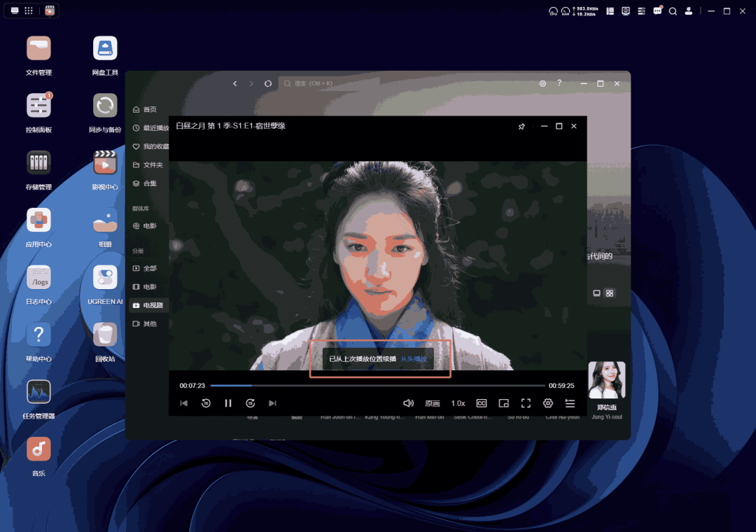Open 文件夹 in the sidebar
The height and width of the screenshot is (532, 756).
coord(148,165)
